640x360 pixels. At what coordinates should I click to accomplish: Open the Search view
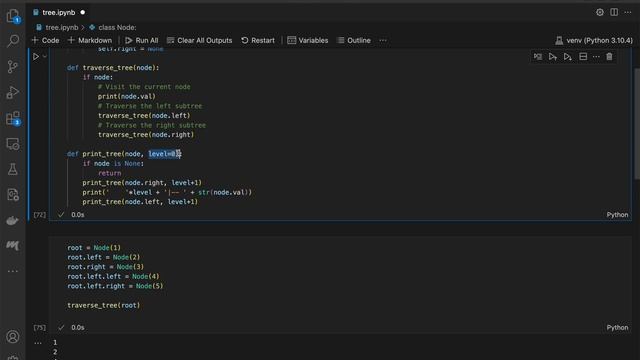coord(13,41)
